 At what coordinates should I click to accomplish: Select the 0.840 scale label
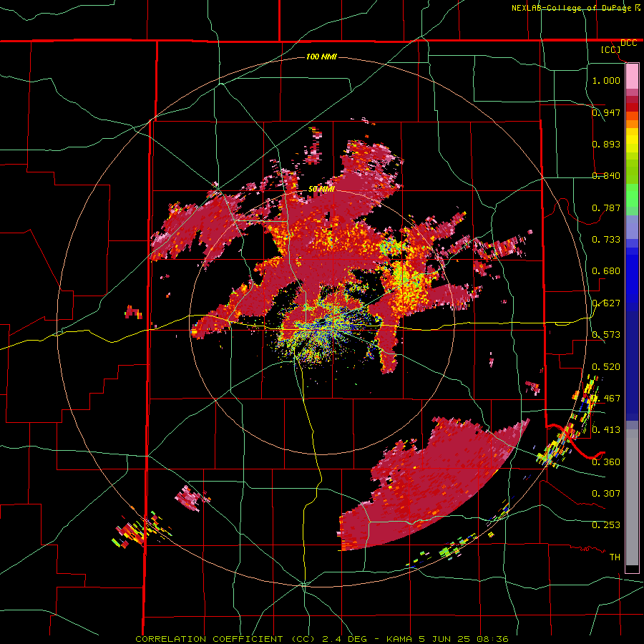pyautogui.click(x=606, y=175)
